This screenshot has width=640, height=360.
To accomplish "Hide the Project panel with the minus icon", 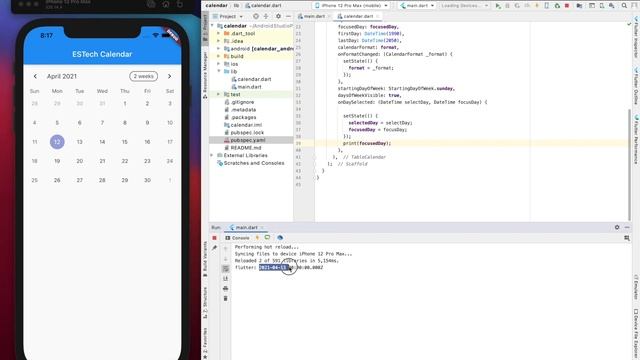I will coord(288,16).
